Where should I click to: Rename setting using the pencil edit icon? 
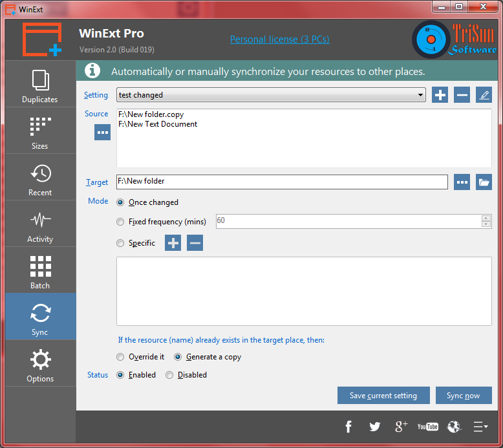click(484, 95)
